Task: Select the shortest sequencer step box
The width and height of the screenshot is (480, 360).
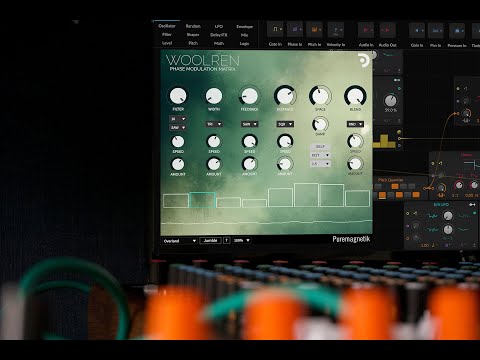Action: click(x=254, y=203)
